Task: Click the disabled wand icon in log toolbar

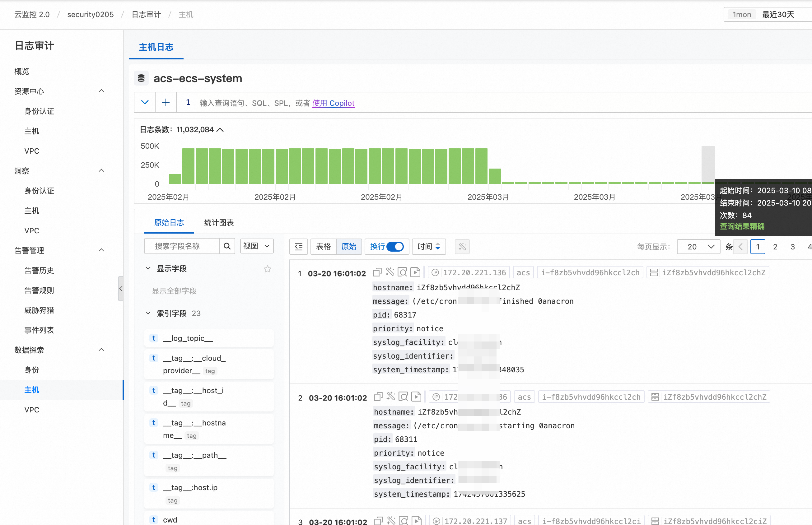Action: pyautogui.click(x=462, y=246)
